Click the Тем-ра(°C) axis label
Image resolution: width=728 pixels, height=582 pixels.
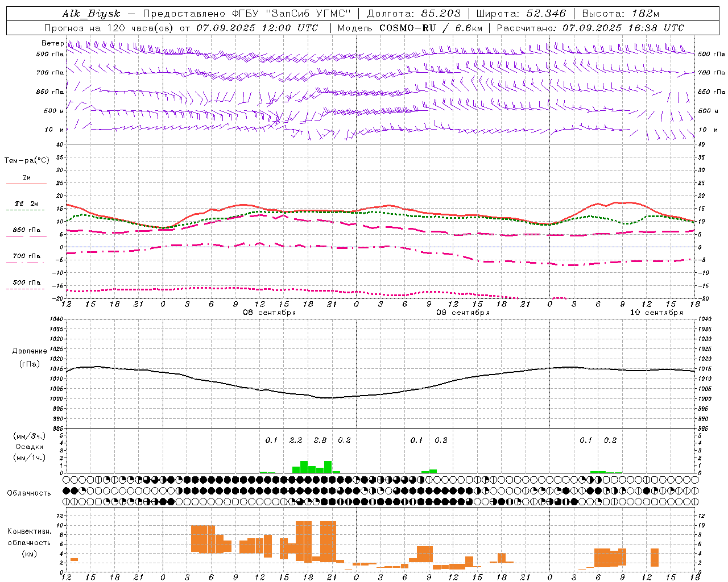[x=27, y=161]
